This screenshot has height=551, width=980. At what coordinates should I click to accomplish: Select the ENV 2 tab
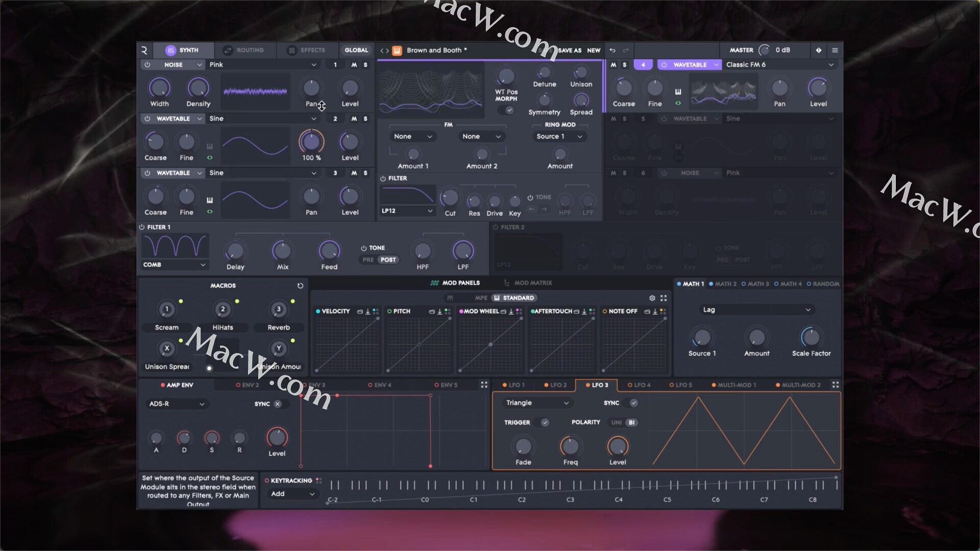click(x=248, y=385)
